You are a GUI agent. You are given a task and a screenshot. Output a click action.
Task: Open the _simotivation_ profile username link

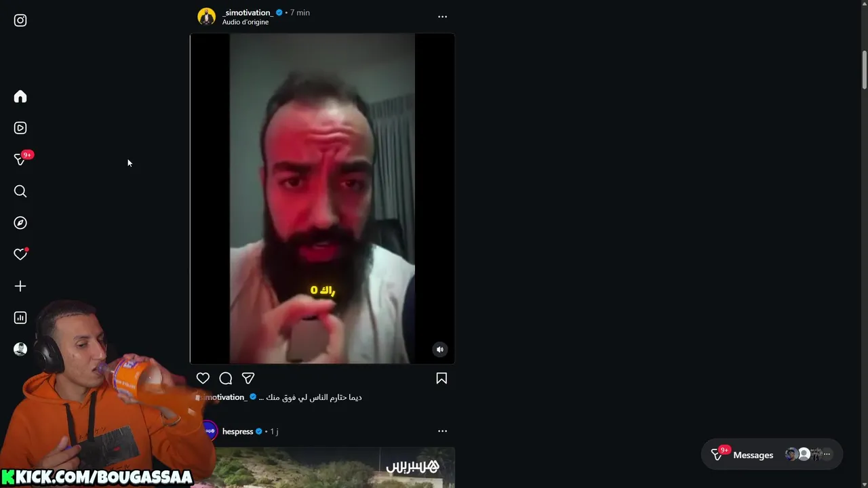248,12
